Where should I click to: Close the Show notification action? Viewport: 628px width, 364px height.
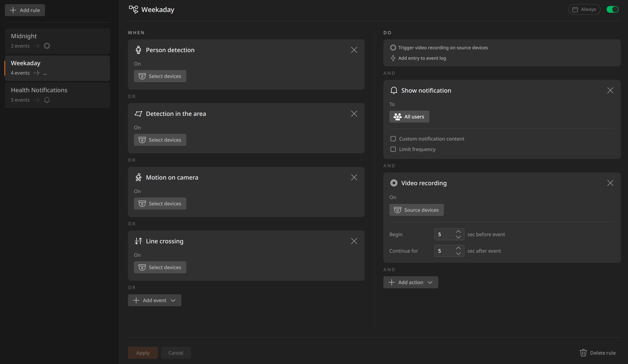pyautogui.click(x=610, y=90)
